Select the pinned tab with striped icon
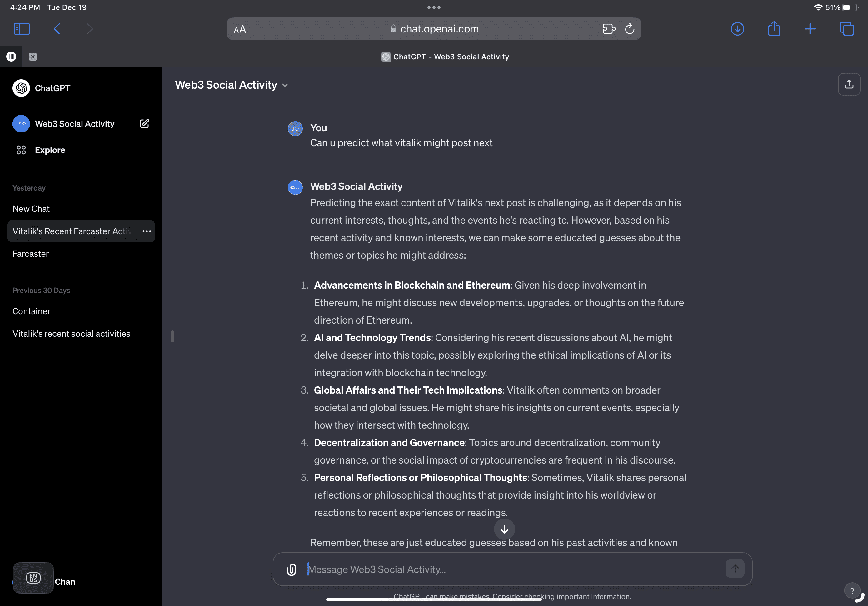Viewport: 868px width, 606px height. [x=11, y=57]
